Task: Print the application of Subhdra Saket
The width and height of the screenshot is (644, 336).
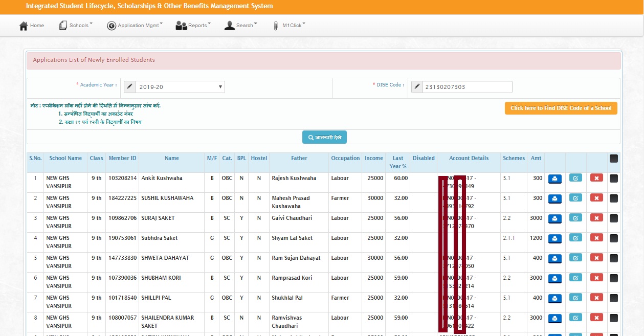Action: tap(555, 238)
